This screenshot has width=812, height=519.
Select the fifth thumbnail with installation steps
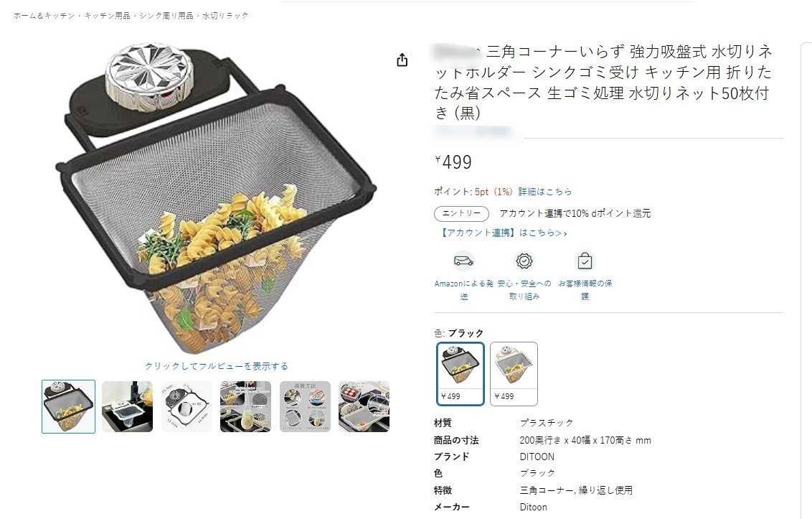pyautogui.click(x=305, y=406)
